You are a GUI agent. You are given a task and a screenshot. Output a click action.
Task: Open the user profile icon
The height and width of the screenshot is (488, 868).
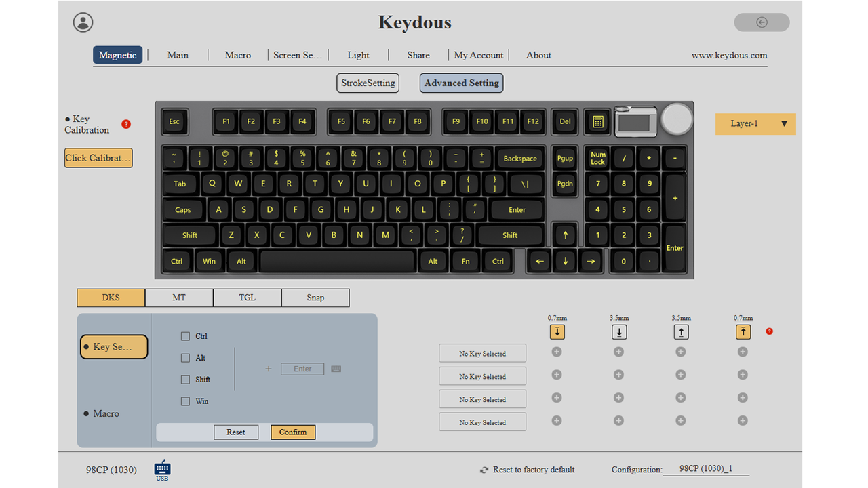click(x=83, y=22)
